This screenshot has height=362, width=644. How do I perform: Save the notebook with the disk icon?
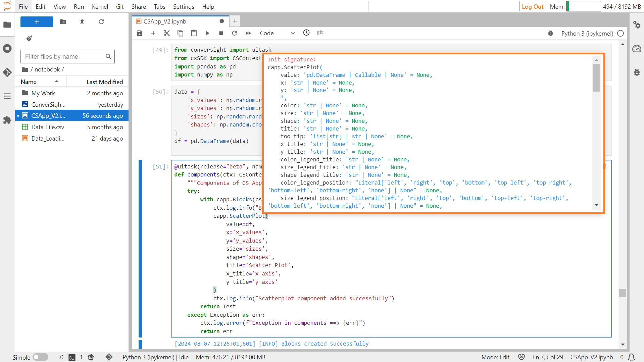pos(140,33)
